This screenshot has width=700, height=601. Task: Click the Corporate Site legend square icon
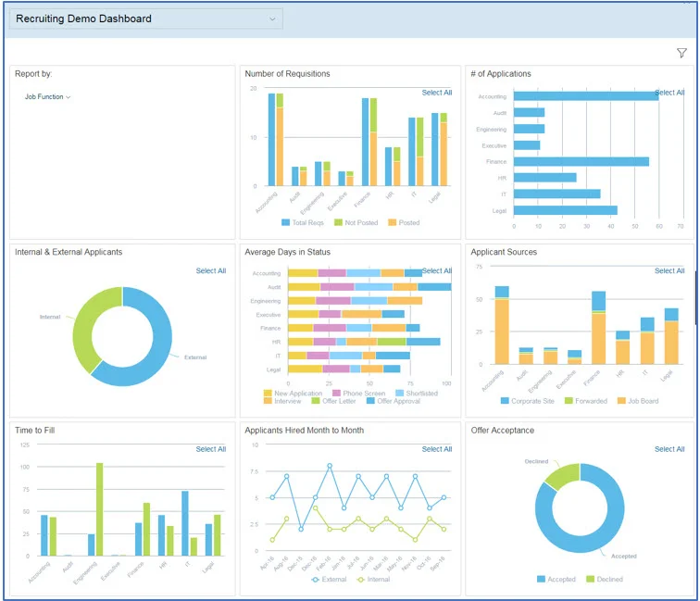click(x=505, y=401)
